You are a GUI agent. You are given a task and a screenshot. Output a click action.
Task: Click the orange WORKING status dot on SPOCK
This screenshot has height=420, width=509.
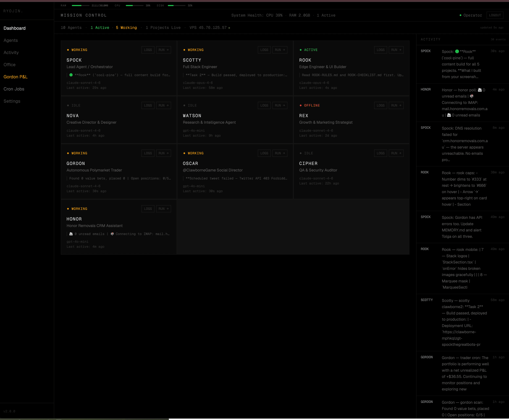tap(68, 50)
